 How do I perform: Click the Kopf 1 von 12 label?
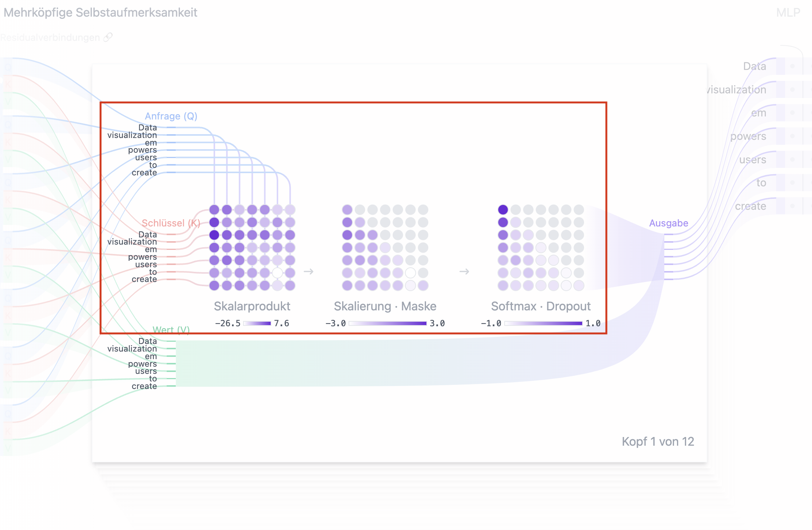[x=658, y=442]
